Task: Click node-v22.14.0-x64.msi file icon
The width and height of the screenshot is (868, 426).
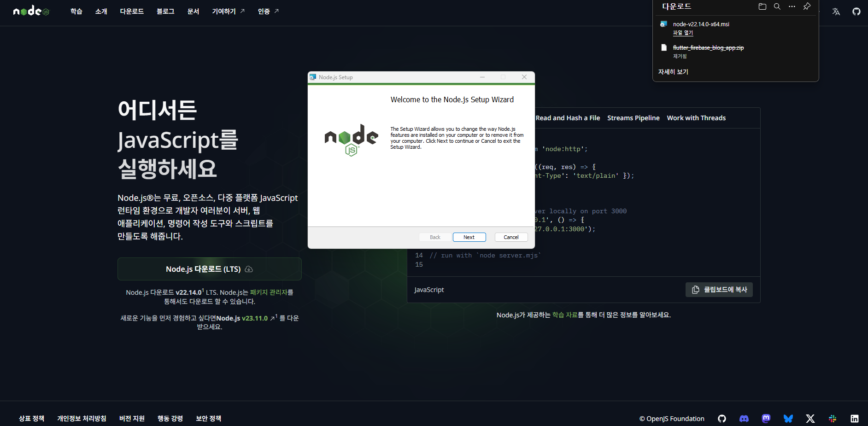Action: [664, 24]
